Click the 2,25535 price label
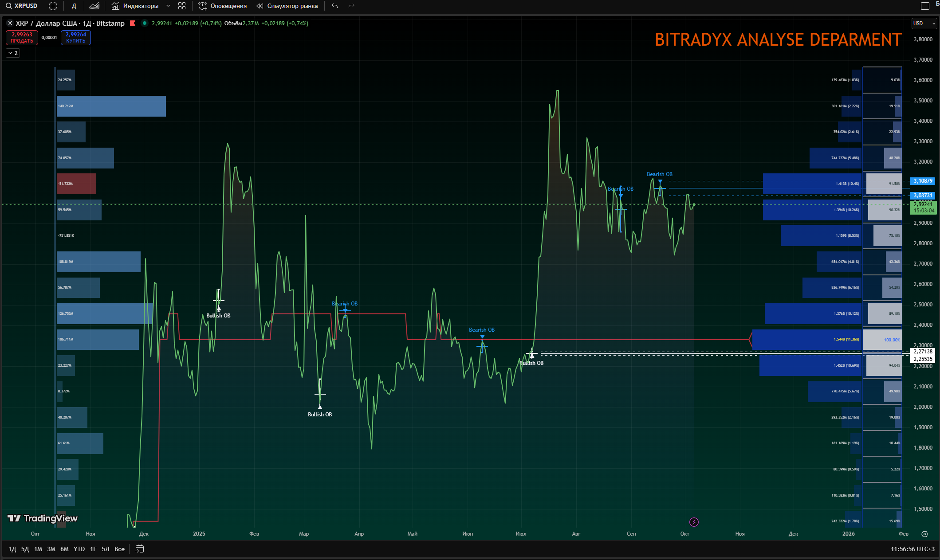 click(923, 359)
